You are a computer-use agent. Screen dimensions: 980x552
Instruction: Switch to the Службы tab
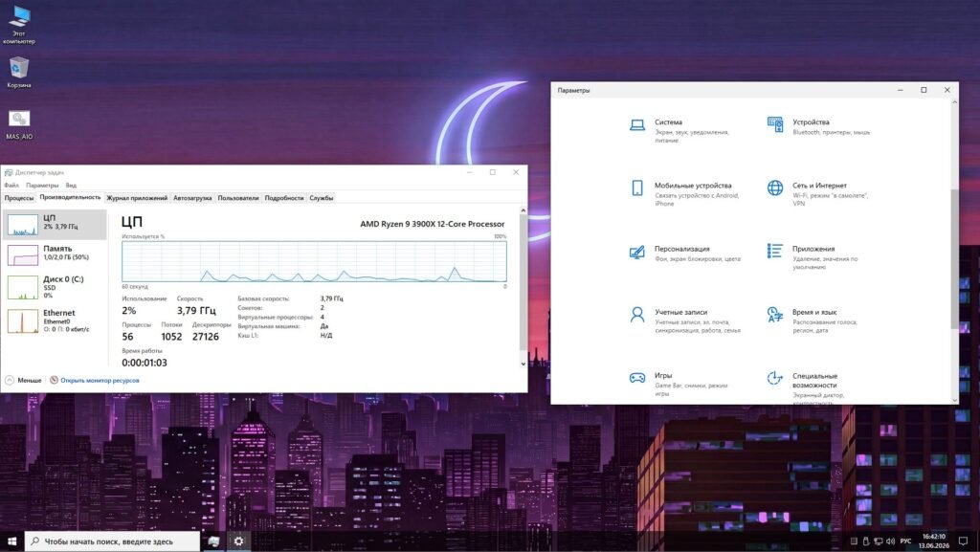point(322,198)
